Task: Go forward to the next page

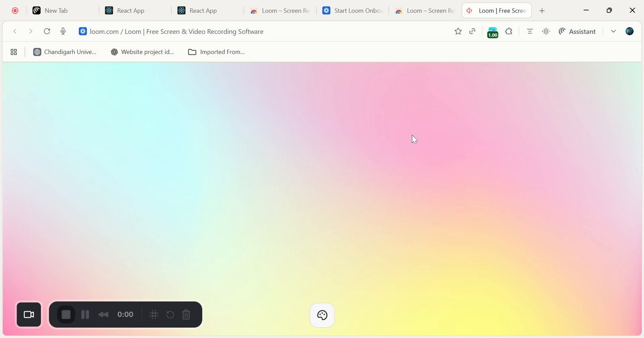Action: coord(31,31)
